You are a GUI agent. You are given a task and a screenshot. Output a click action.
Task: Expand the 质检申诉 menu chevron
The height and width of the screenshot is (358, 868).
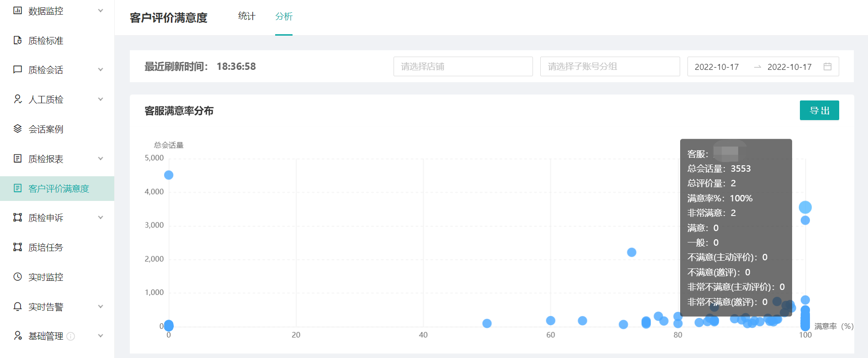pos(101,217)
